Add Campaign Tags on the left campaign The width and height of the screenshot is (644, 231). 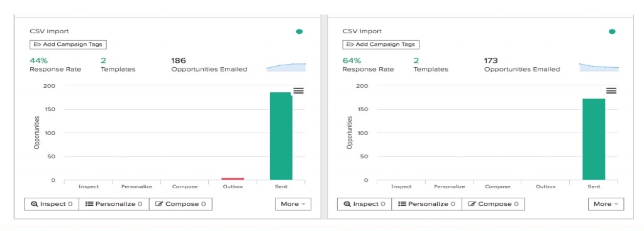(x=68, y=44)
